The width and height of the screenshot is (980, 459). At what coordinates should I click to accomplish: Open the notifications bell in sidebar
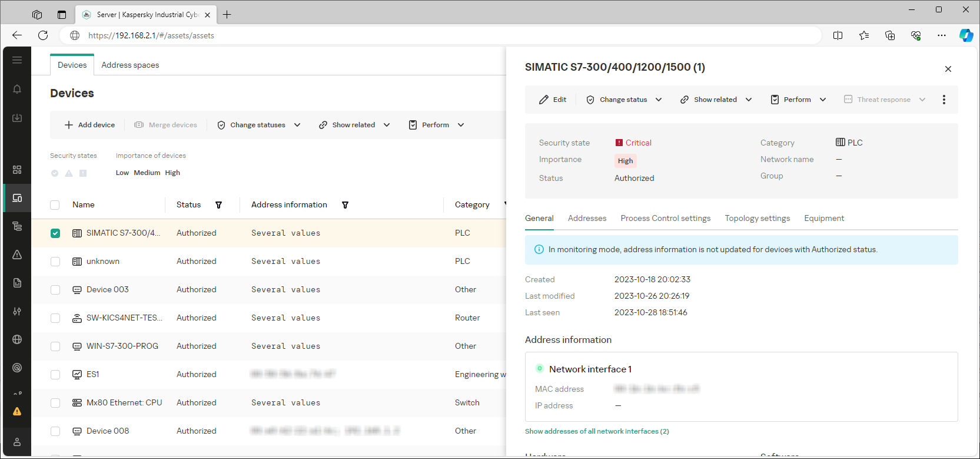tap(17, 89)
